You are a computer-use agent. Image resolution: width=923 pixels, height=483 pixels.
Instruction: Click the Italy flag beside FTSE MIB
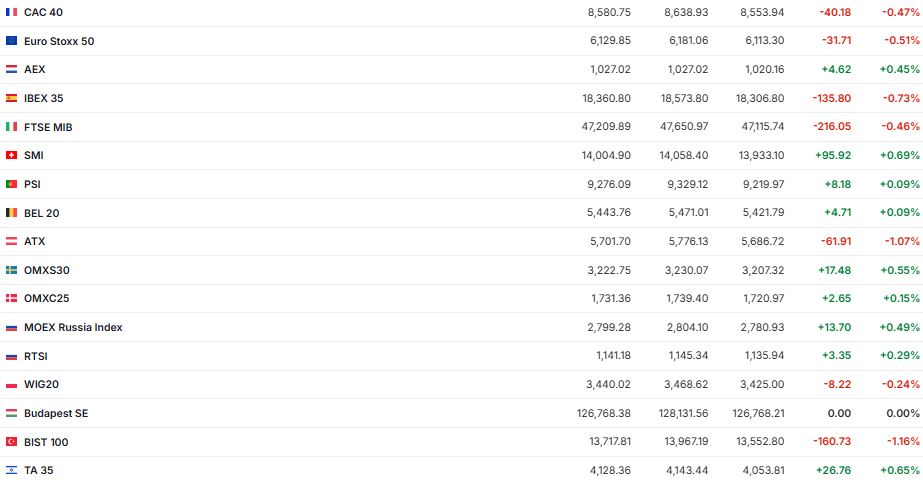(x=11, y=127)
